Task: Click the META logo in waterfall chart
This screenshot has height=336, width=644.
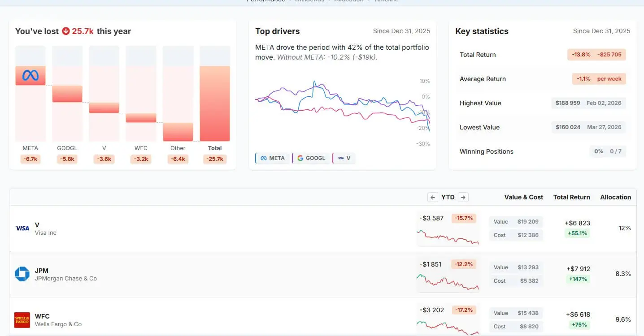Action: click(30, 75)
